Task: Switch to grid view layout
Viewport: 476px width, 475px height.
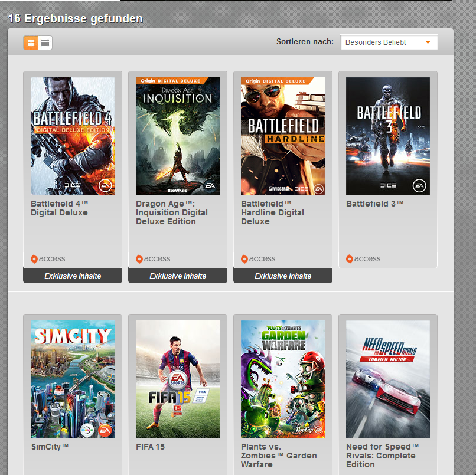Action: pyautogui.click(x=31, y=42)
